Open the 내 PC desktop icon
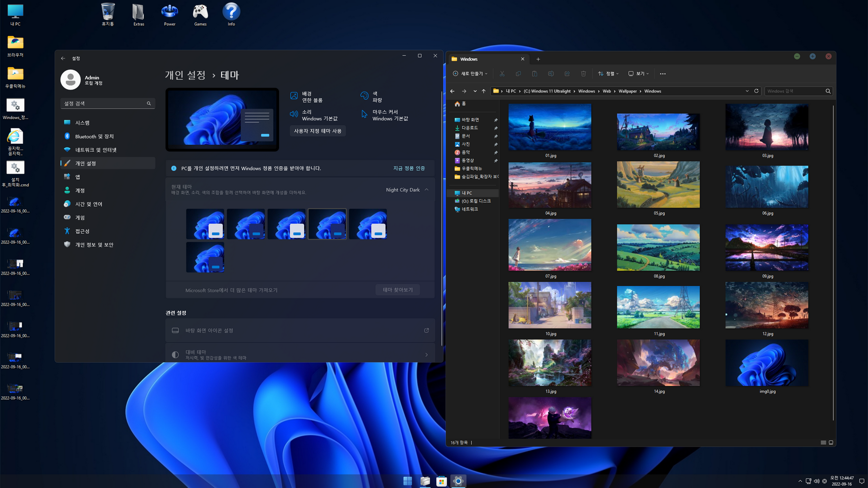The width and height of the screenshot is (868, 488). pyautogui.click(x=15, y=15)
